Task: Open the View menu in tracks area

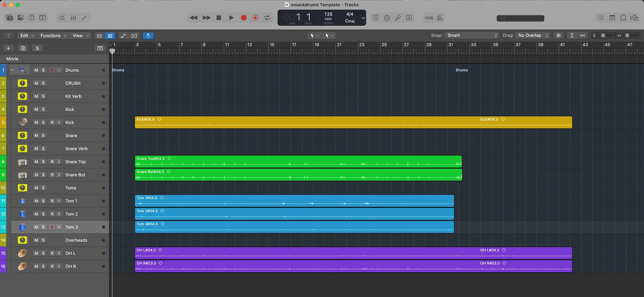Action: 81,36
